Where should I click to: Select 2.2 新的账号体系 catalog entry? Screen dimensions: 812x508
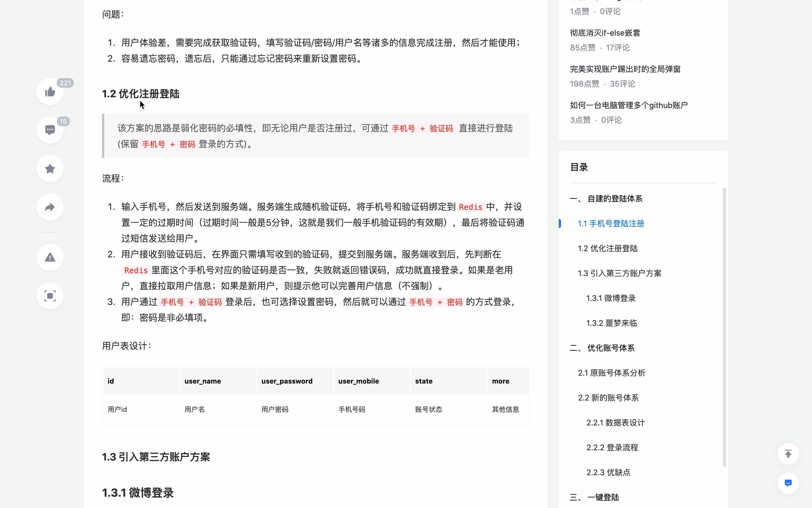point(608,397)
